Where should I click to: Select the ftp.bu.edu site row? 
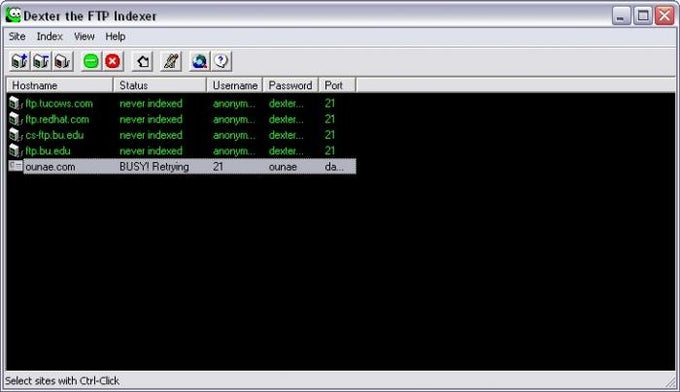[181, 150]
